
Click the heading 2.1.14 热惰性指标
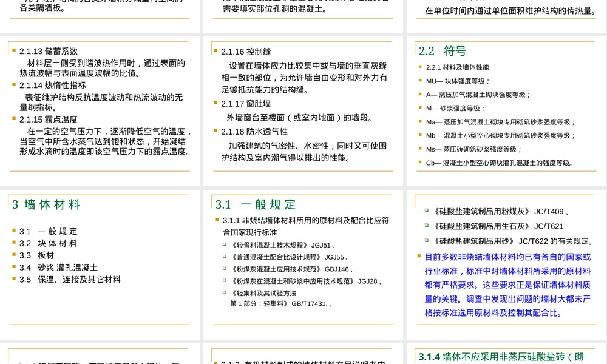click(53, 85)
